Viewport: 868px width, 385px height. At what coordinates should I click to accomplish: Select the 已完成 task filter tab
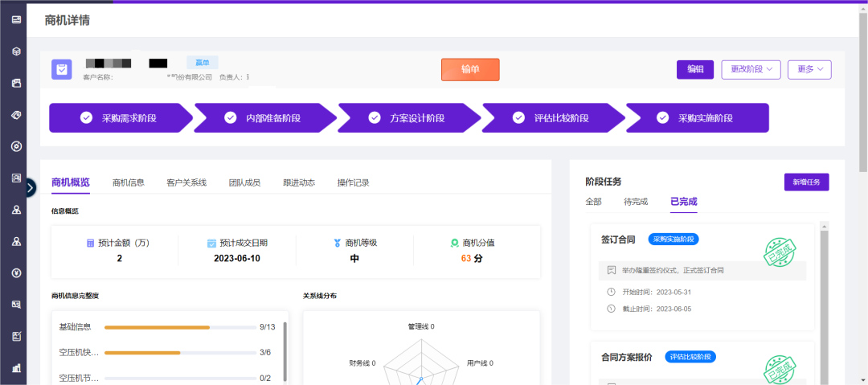[684, 203]
